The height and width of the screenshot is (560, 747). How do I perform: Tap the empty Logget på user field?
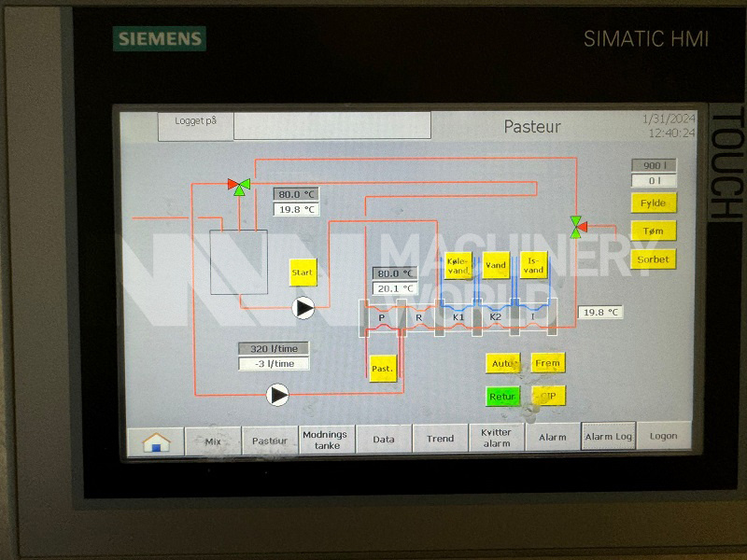click(x=332, y=126)
